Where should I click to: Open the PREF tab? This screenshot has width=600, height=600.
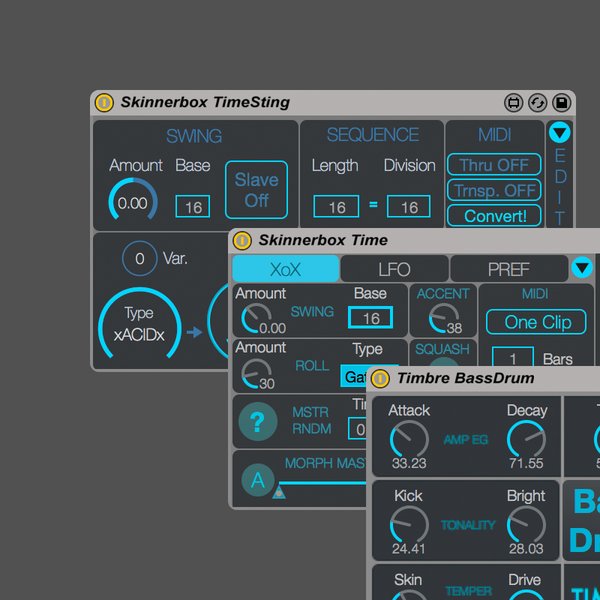coord(508,269)
